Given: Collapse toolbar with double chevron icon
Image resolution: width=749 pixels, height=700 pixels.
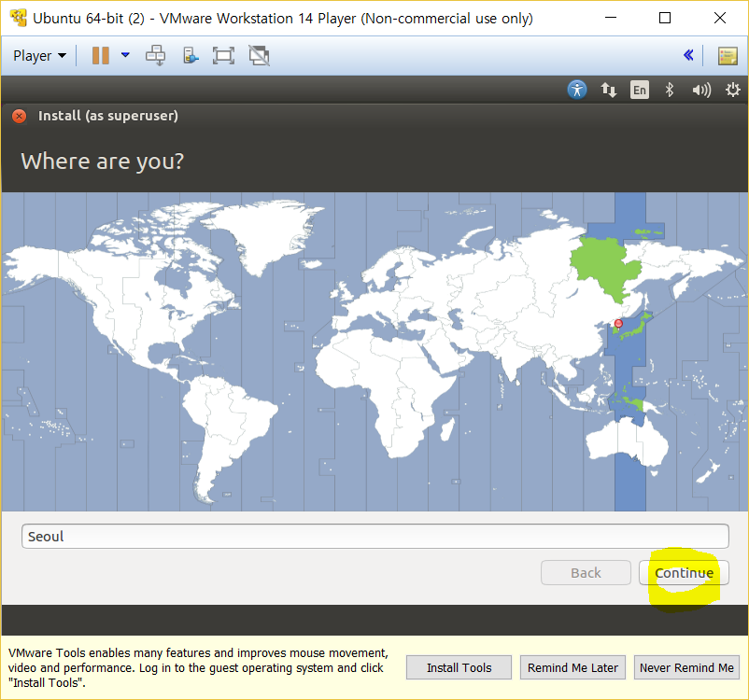Looking at the screenshot, I should tap(688, 56).
